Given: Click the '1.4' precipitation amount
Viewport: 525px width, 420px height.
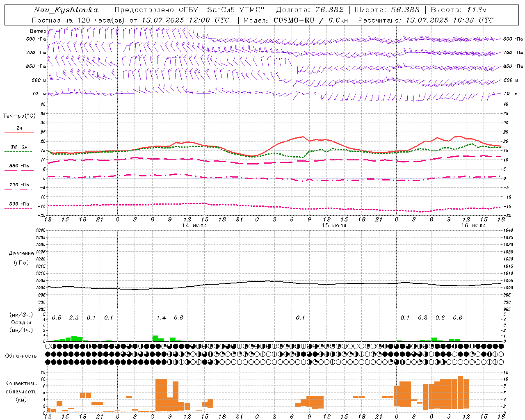Looking at the screenshot, I should click(x=161, y=317).
